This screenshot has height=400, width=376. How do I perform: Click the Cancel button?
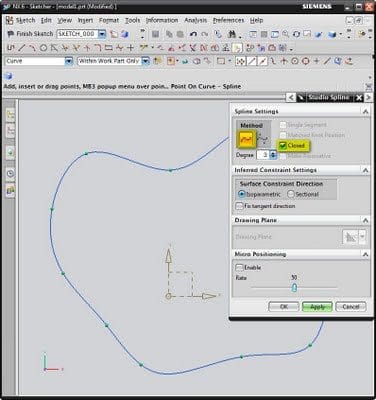(x=351, y=307)
